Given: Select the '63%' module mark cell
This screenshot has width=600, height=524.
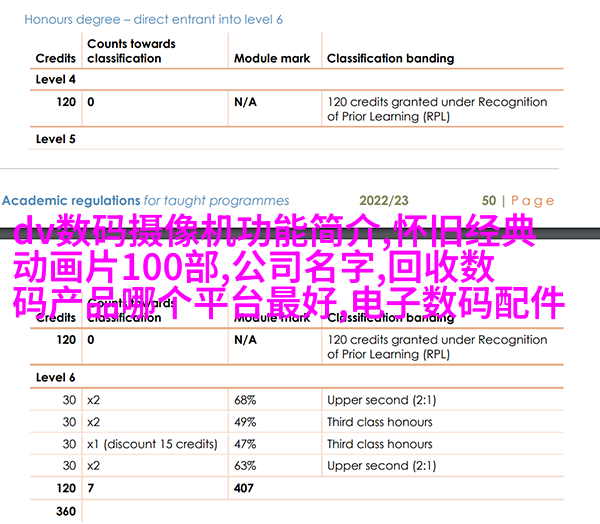Looking at the screenshot, I should (245, 466).
